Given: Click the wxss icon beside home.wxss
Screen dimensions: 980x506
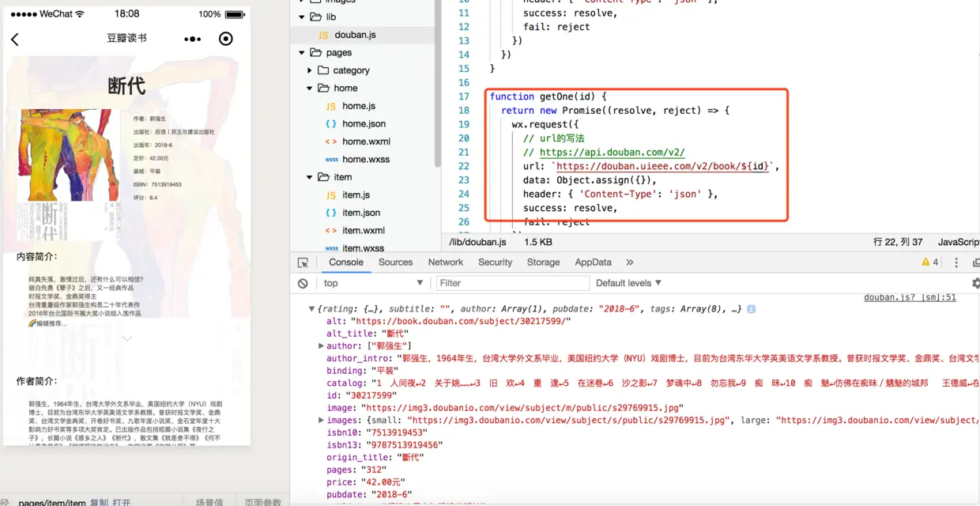Looking at the screenshot, I should (x=331, y=160).
